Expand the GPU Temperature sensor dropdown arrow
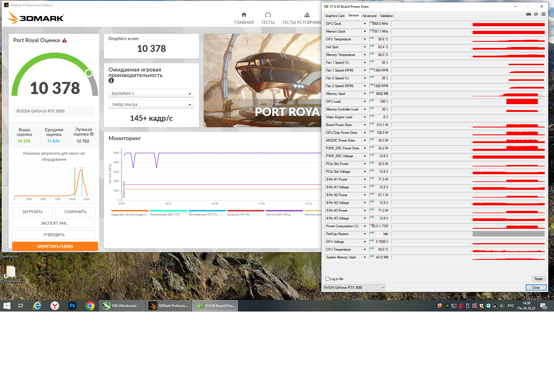Screen dimensions: 554x392 point(365,39)
